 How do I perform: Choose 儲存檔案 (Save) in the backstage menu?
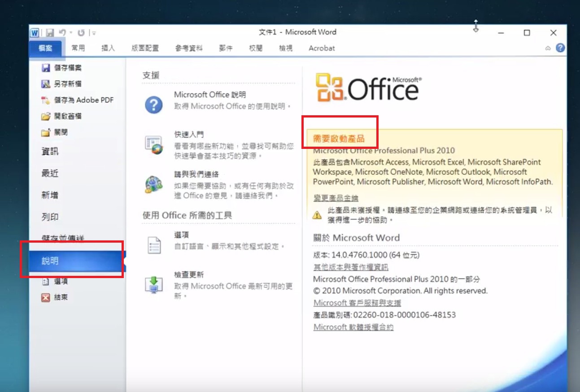[61, 68]
